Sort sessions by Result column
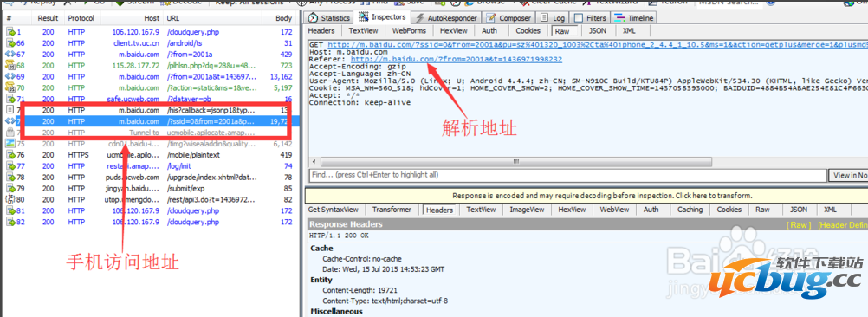This screenshot has width=868, height=317. tap(49, 18)
